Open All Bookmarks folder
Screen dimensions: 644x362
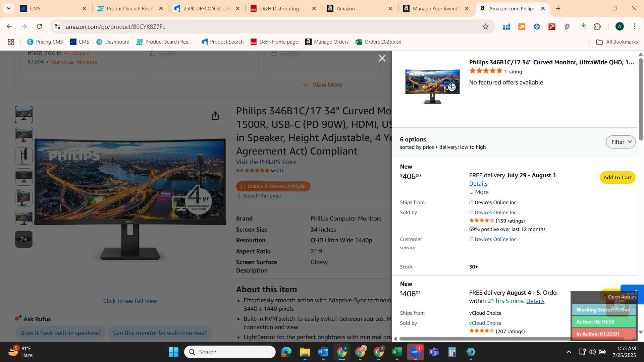pos(617,42)
